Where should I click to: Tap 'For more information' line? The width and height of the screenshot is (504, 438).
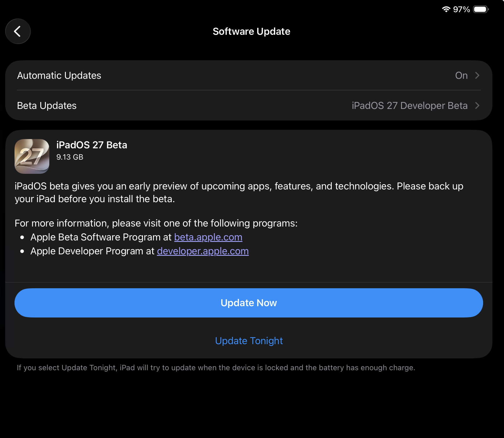[156, 223]
